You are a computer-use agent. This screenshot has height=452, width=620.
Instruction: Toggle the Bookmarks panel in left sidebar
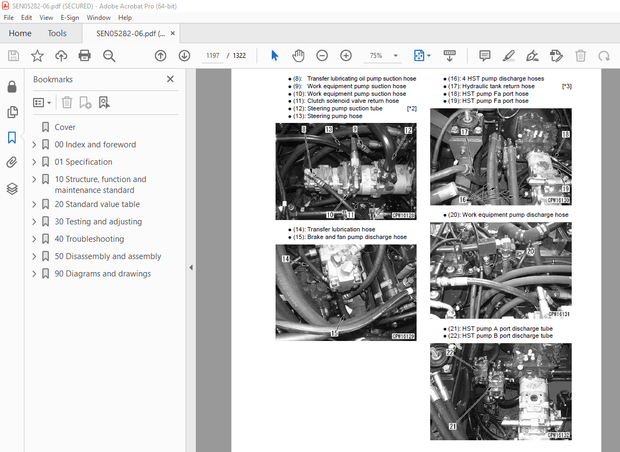[x=12, y=137]
